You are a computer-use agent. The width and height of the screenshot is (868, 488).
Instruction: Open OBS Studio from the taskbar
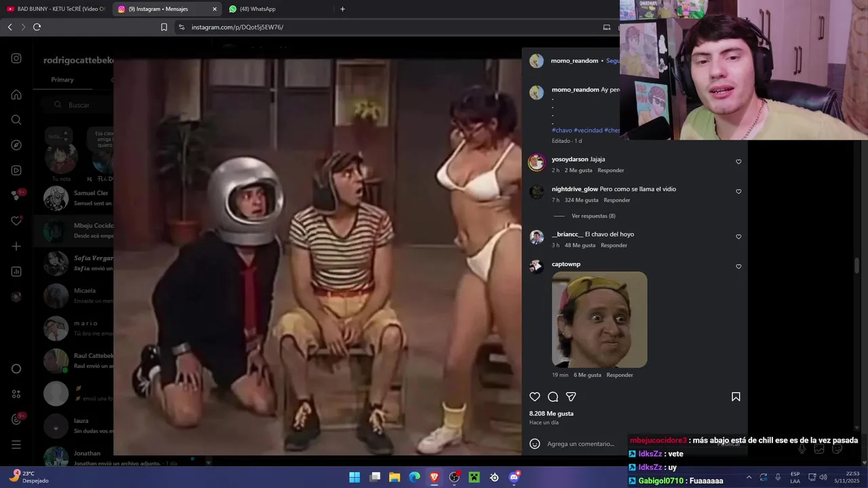coord(454,477)
